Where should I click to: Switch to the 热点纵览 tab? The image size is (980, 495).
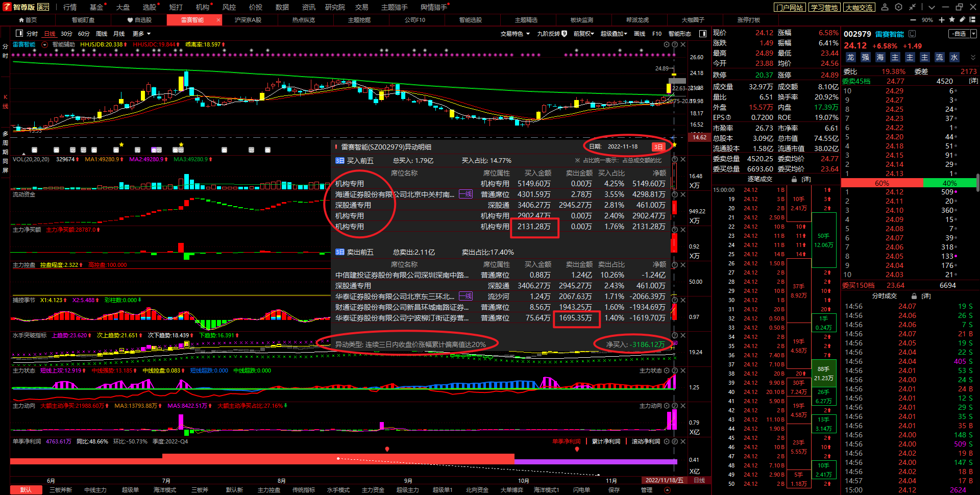tap(304, 20)
